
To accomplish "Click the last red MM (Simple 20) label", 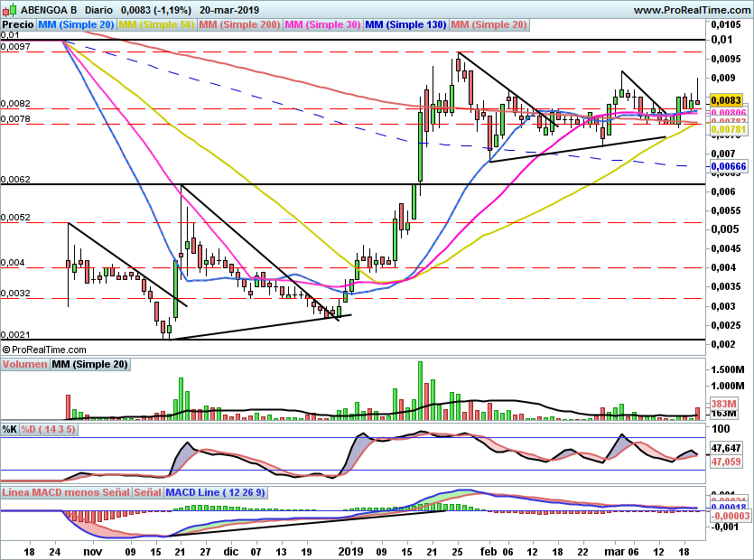I will 489,24.
